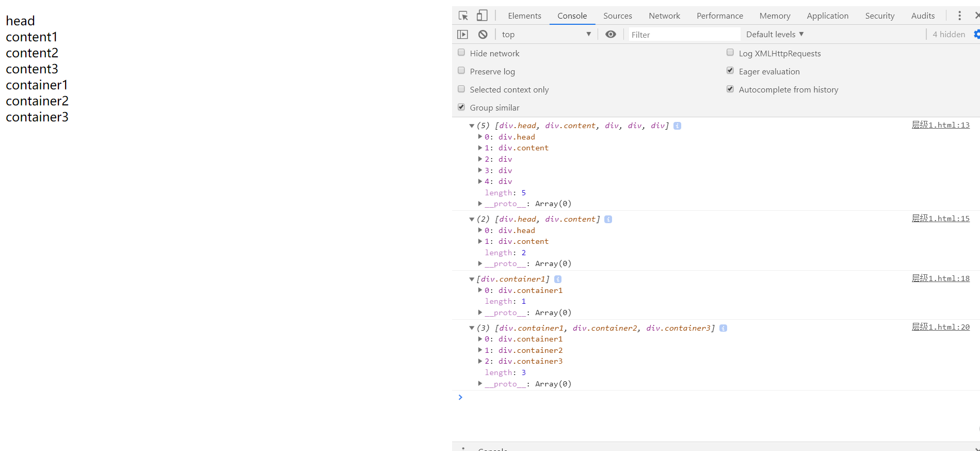This screenshot has width=980, height=451.
Task: Enable the Hide network checkbox
Action: pos(461,53)
